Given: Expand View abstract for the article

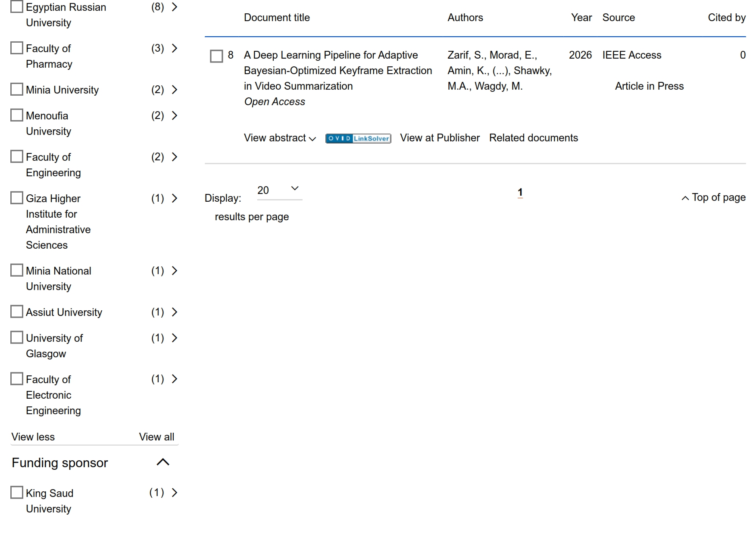Looking at the screenshot, I should [x=280, y=138].
